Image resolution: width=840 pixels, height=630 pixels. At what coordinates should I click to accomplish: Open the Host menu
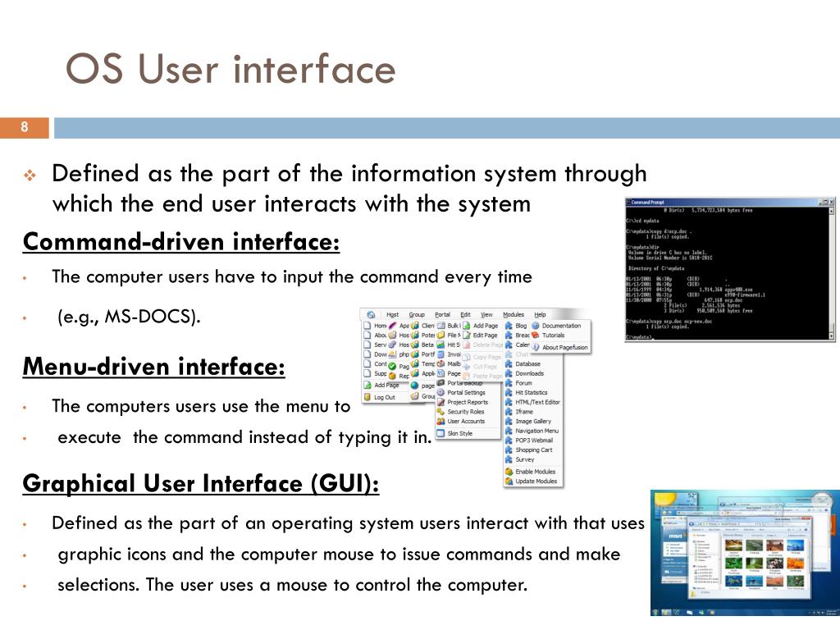393,314
